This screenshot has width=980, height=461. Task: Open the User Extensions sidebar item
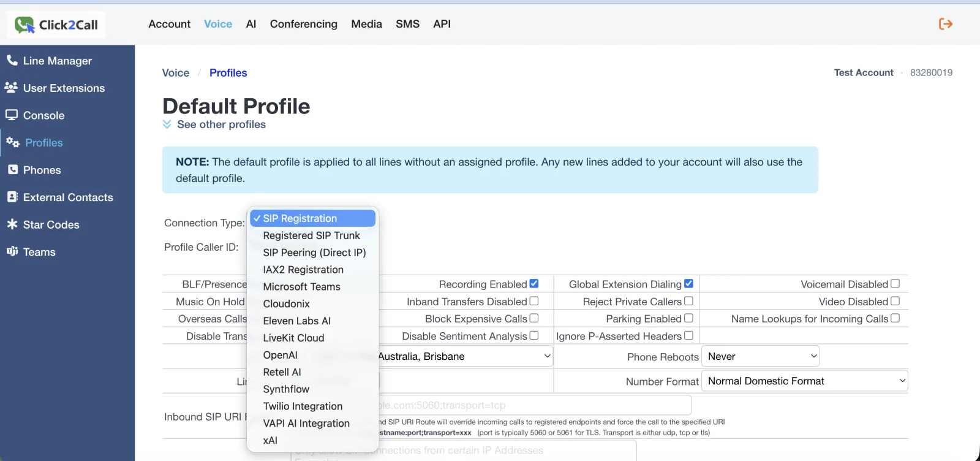pos(64,88)
